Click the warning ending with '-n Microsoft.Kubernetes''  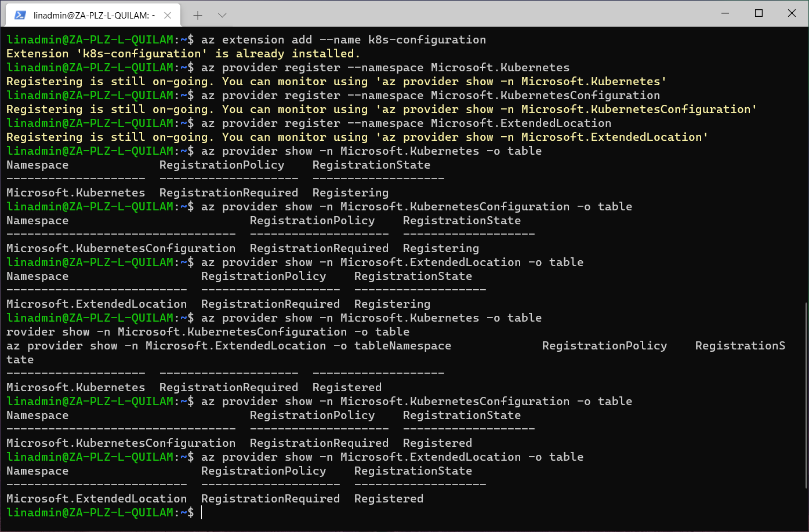tap(337, 82)
